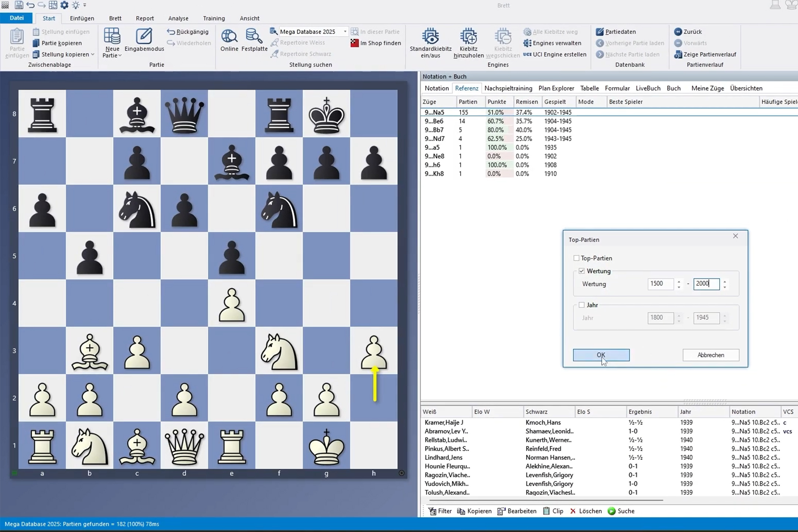Click the upper Wertung value field

(x=661, y=284)
